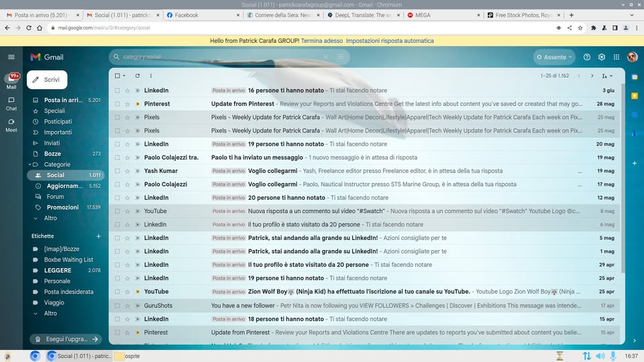
Task: Open Chat in the left rail
Action: [x=11, y=104]
